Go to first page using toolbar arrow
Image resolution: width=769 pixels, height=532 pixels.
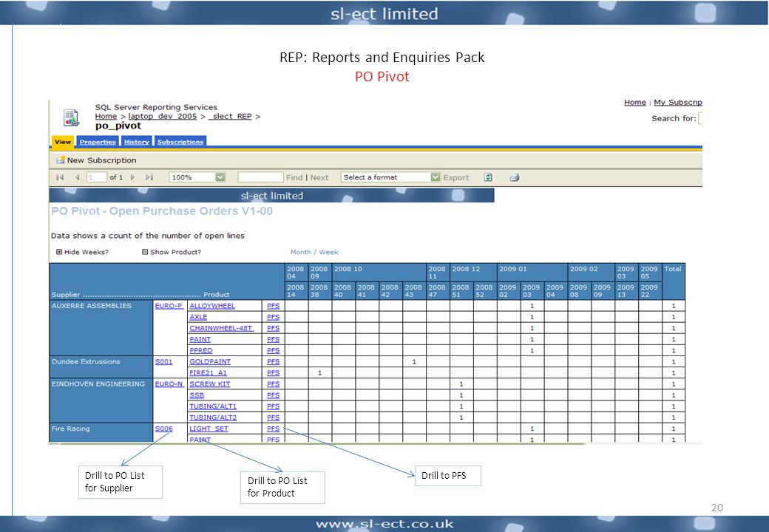pyautogui.click(x=60, y=177)
